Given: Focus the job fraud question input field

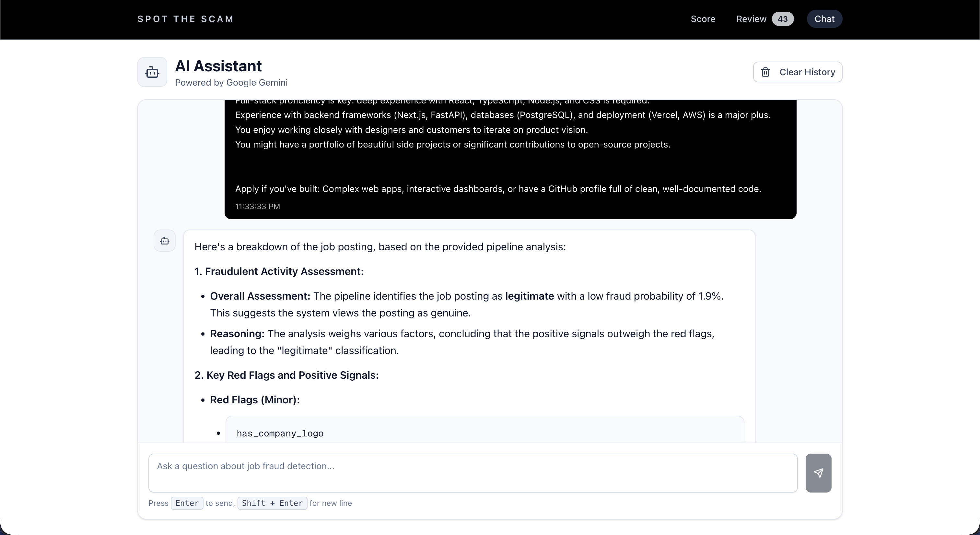Looking at the screenshot, I should pos(472,473).
